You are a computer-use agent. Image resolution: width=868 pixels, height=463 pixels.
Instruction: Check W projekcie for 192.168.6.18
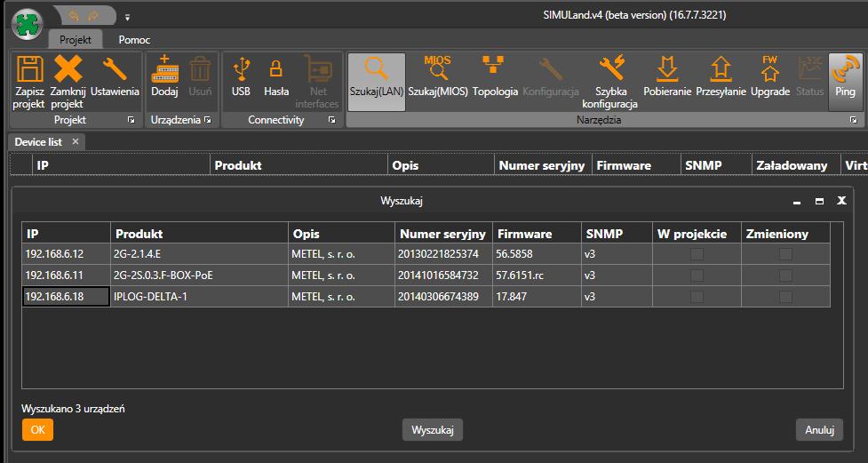[697, 297]
